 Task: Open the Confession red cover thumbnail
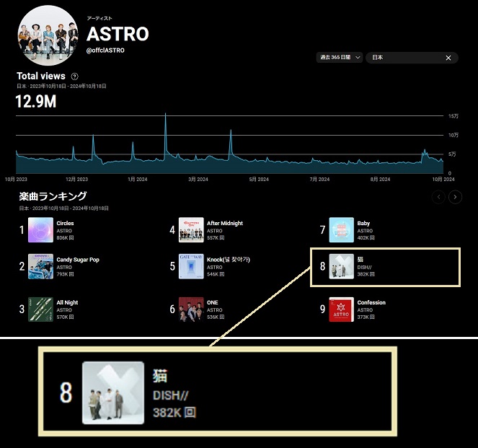point(341,309)
